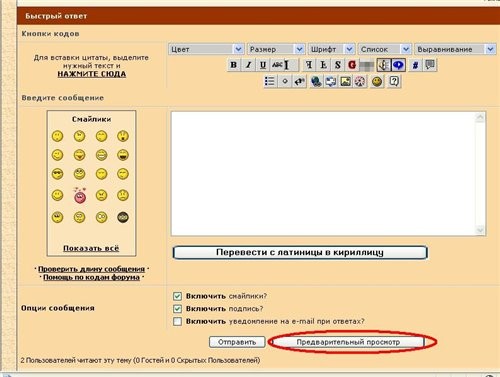Insert a list with the list icon
The height and width of the screenshot is (377, 500).
[269, 81]
